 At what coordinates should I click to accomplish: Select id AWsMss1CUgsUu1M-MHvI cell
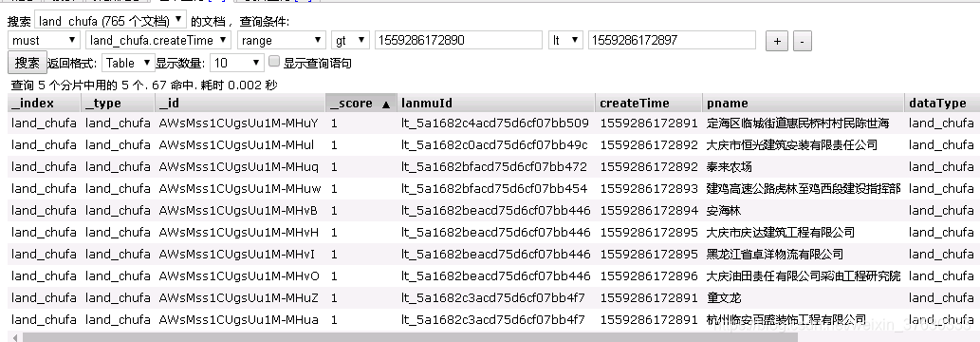(x=240, y=255)
